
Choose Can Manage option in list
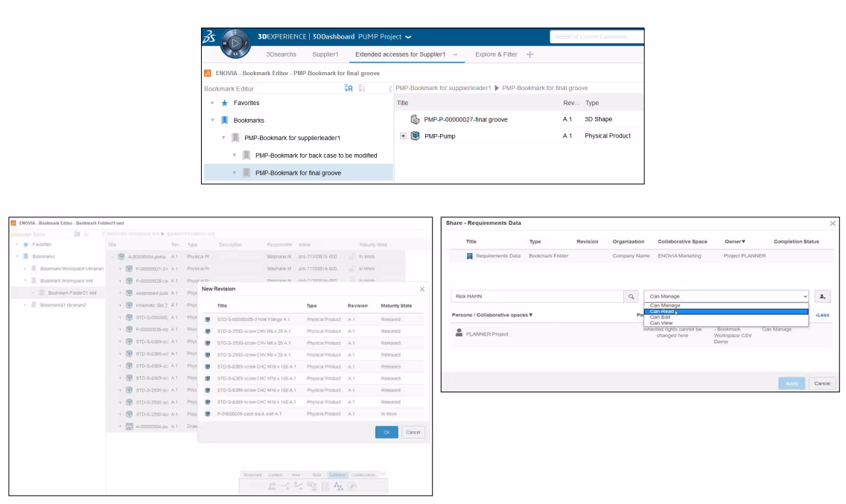tap(726, 305)
